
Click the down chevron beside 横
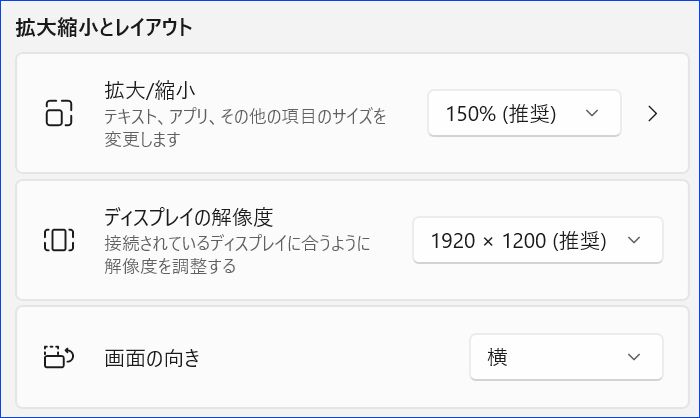[x=634, y=357]
